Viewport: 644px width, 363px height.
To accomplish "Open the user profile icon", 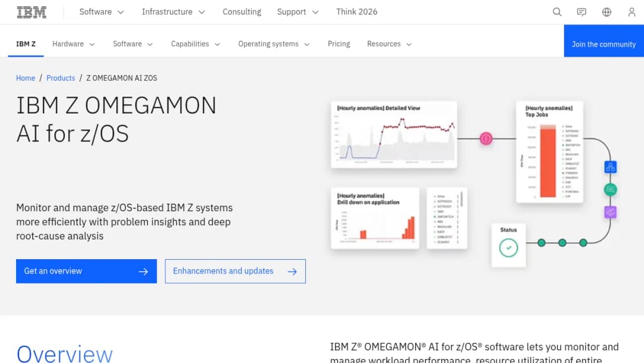I will pos(631,12).
